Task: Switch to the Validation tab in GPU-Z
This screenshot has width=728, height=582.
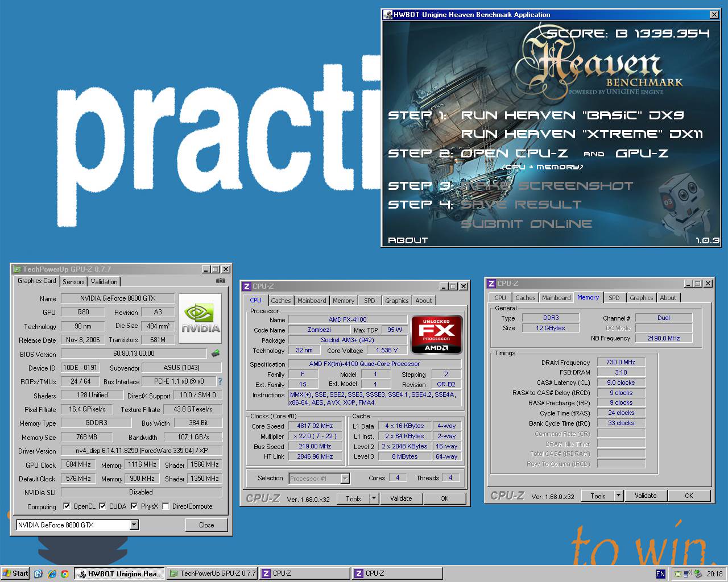Action: [104, 281]
